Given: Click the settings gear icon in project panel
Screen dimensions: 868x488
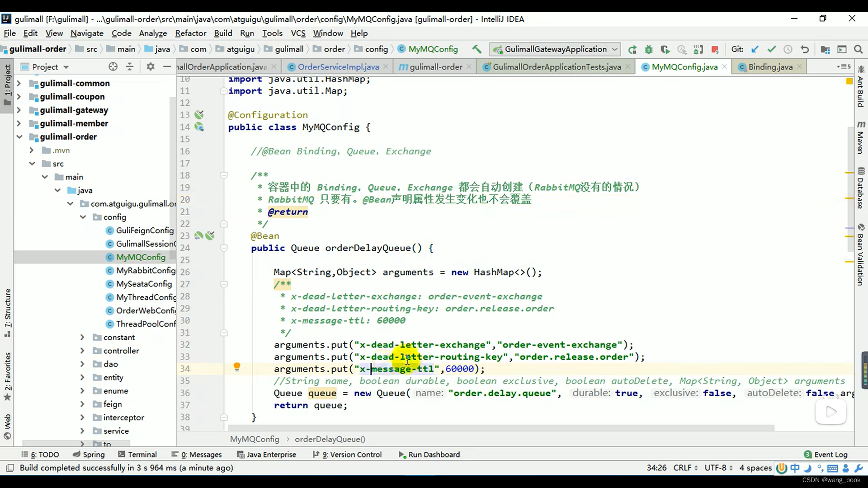Looking at the screenshot, I should [149, 67].
